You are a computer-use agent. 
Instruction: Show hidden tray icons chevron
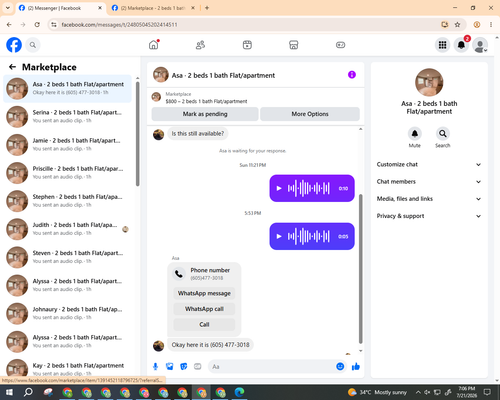coord(418,392)
